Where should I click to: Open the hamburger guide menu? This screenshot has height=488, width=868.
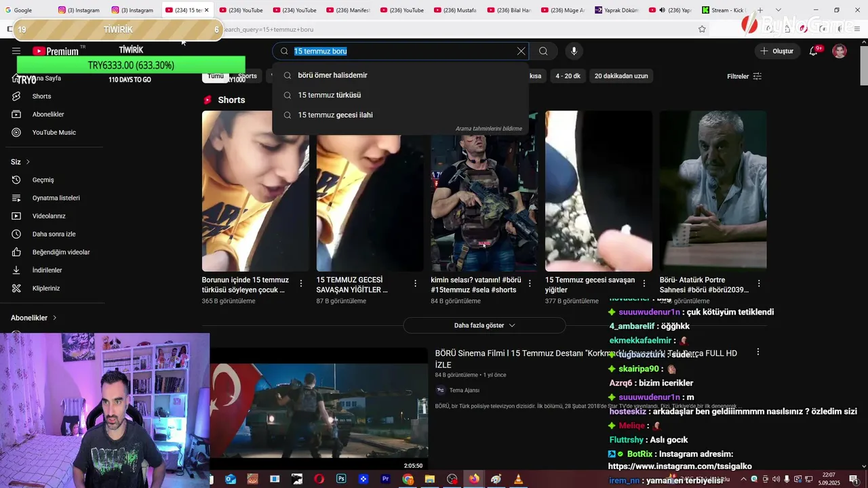(x=16, y=51)
